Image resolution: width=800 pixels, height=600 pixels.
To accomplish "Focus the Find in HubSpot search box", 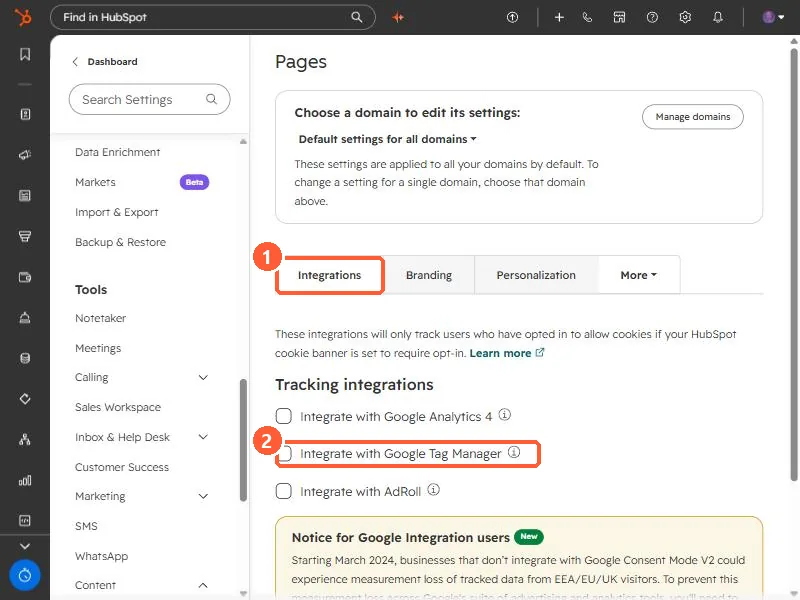I will tap(213, 17).
